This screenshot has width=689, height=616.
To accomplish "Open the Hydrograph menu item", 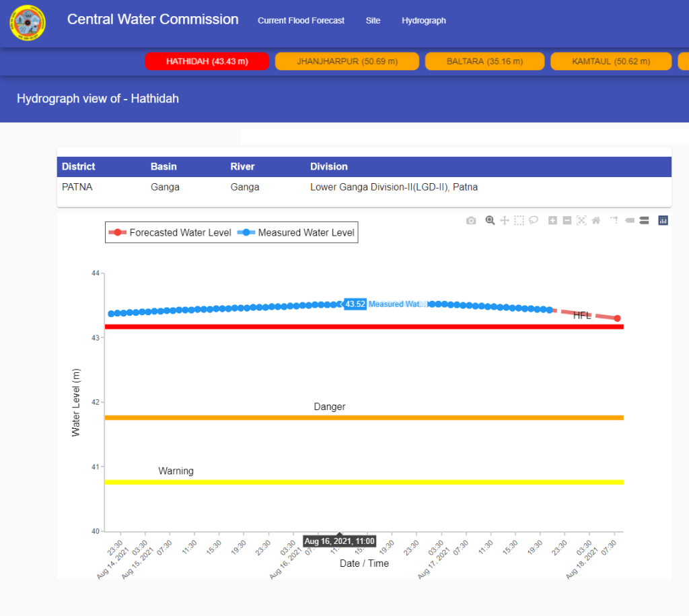I will [424, 21].
